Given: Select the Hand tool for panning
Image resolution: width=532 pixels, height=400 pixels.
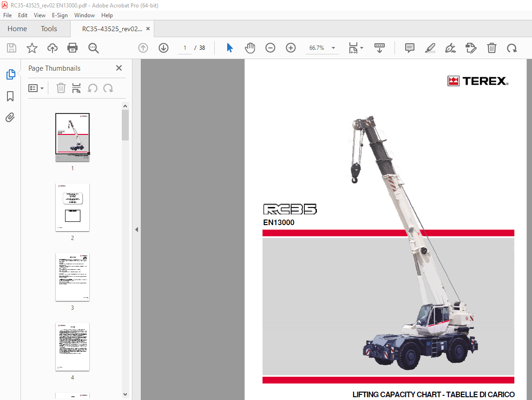Looking at the screenshot, I should point(250,48).
